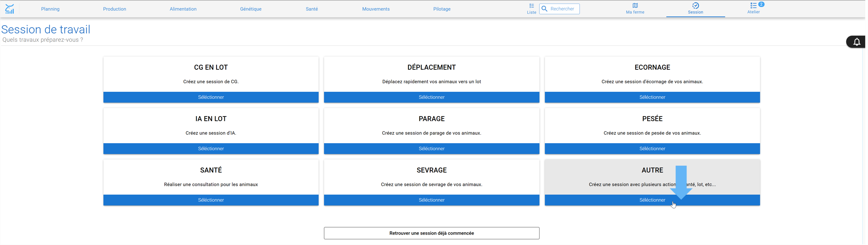Click Retrouver une session déjà commencée
This screenshot has height=245, width=868.
tap(432, 233)
